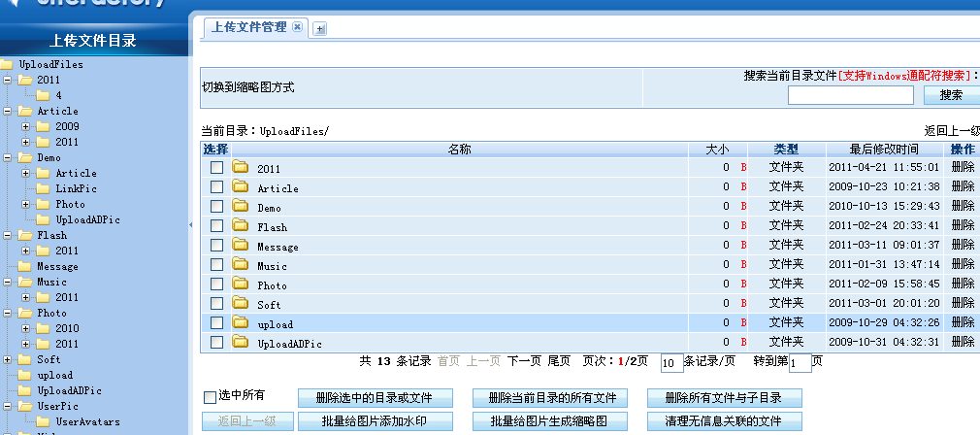Select UploadADPic under Demo in tree
The width and height of the screenshot is (980, 435).
[x=87, y=219]
